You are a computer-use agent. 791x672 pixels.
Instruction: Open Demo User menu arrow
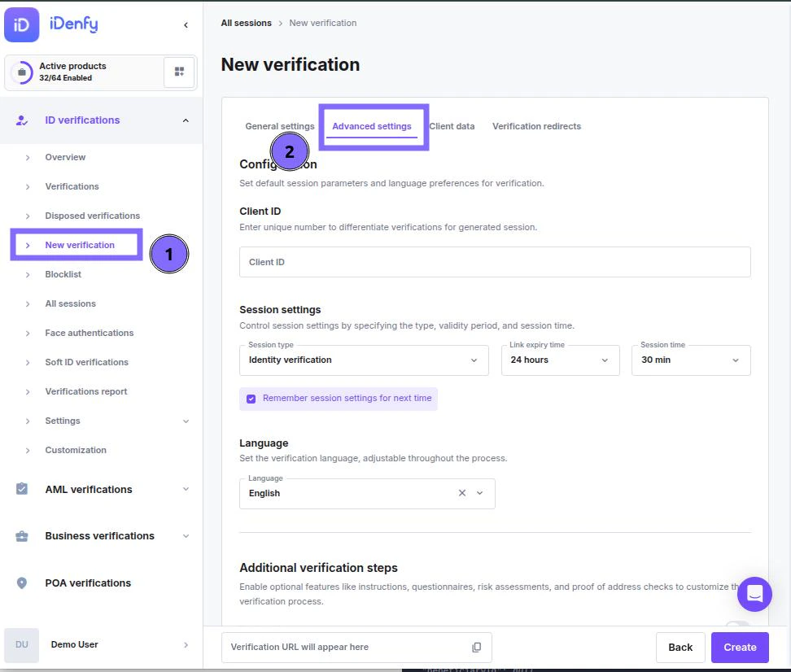(x=186, y=645)
